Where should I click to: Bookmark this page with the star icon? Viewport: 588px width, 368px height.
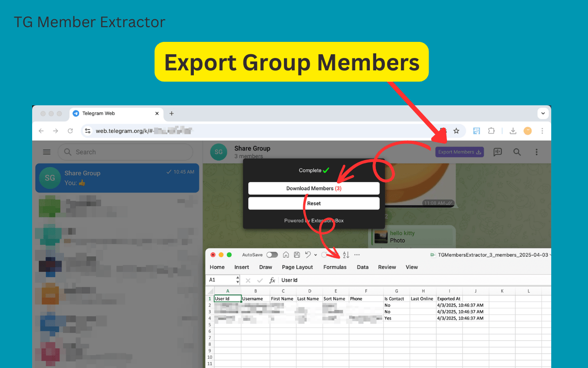tap(456, 131)
